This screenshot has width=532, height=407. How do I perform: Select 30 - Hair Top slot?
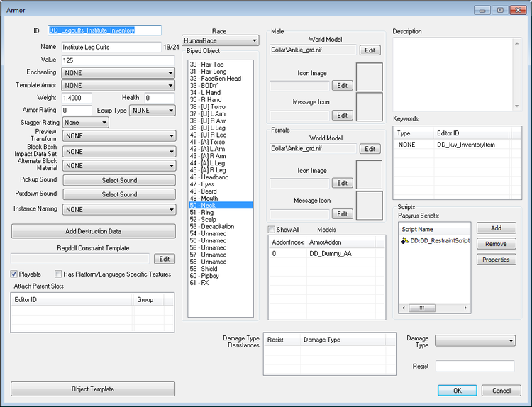click(x=220, y=65)
